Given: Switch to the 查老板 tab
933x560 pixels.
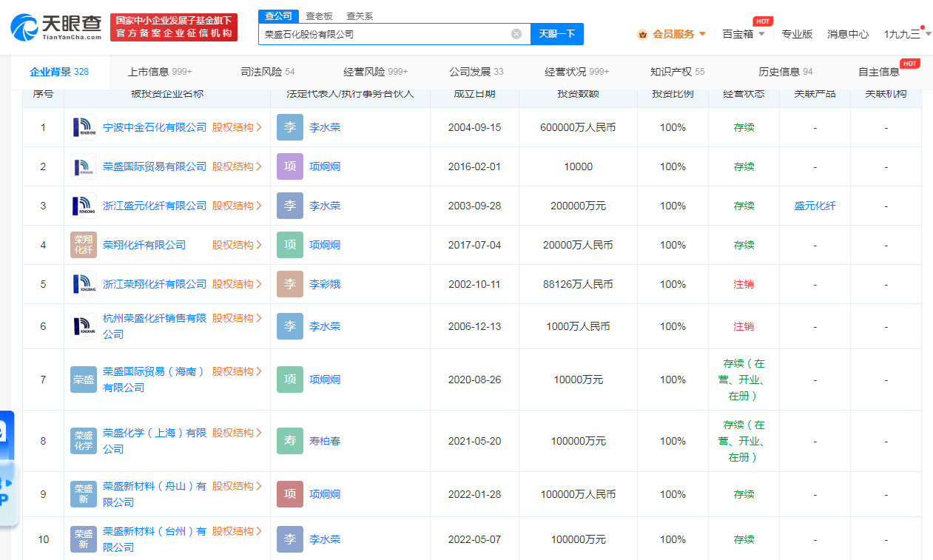Looking at the screenshot, I should 320,15.
